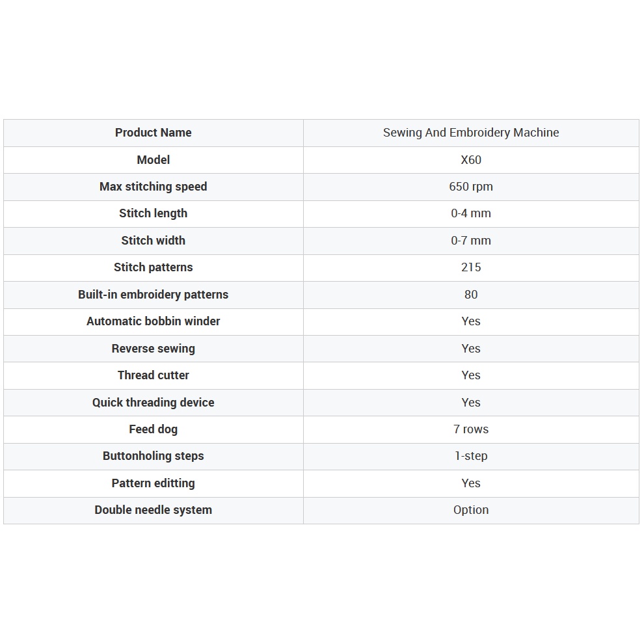Select the Reverse sewing label
Screen dimensions: 644x644
click(154, 349)
